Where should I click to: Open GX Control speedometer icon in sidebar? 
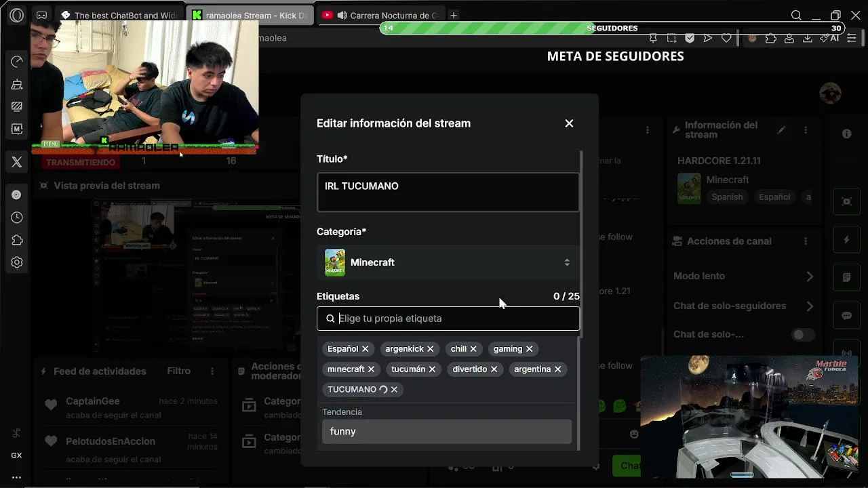coord(17,62)
